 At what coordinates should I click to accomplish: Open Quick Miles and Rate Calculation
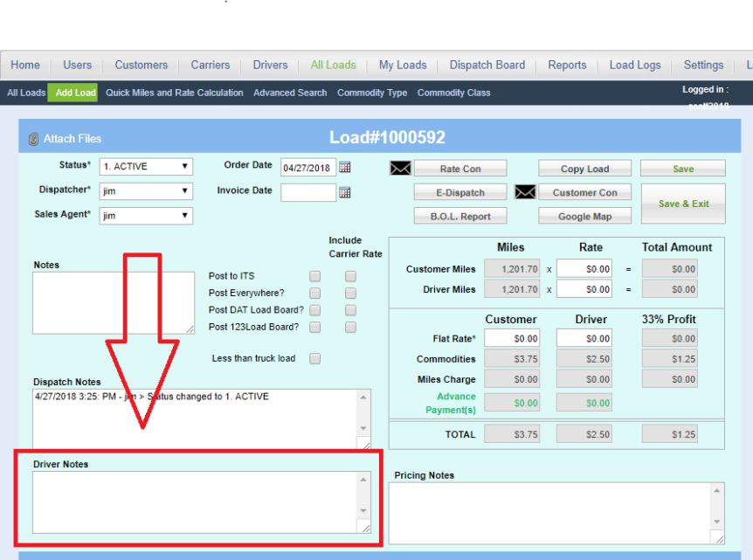(174, 93)
